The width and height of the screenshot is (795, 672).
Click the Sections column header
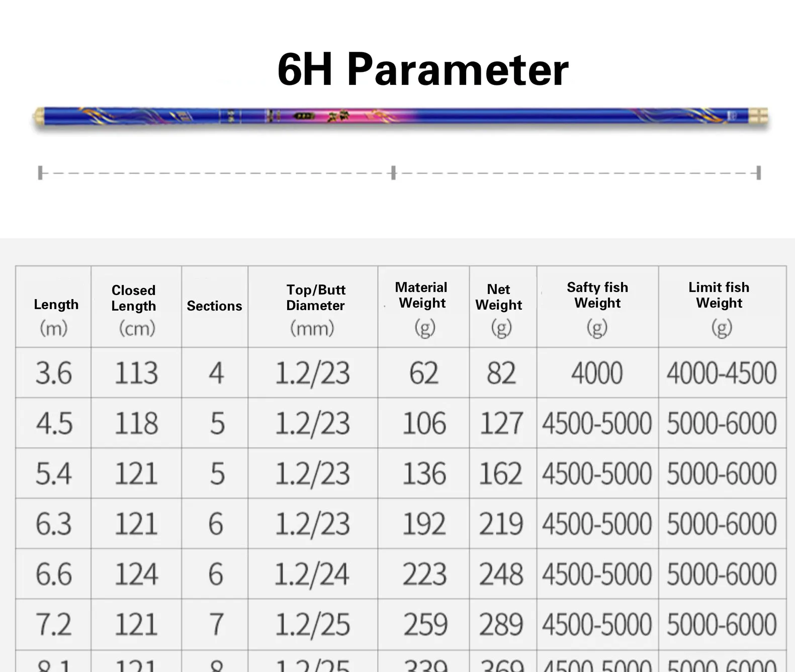(x=214, y=306)
